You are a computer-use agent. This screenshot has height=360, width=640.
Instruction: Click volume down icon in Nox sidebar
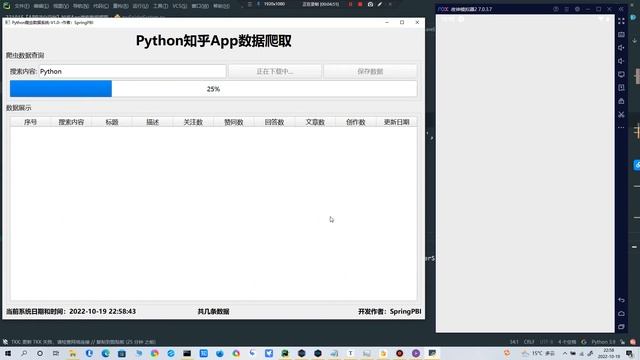[x=621, y=61]
